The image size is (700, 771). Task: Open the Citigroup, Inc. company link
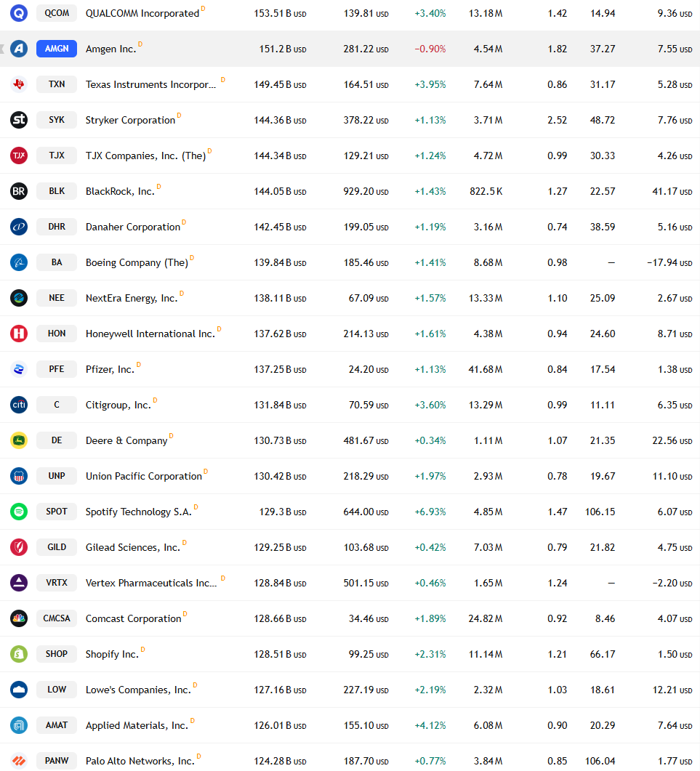tap(118, 405)
